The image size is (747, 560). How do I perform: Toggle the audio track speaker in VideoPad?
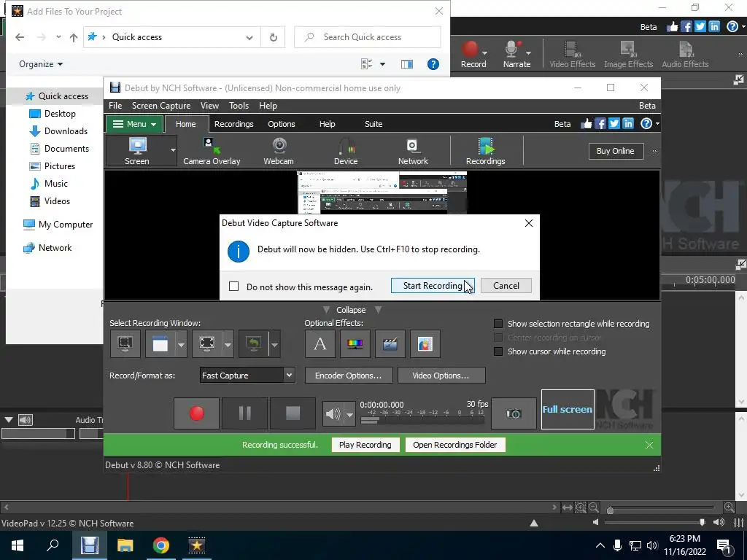click(x=26, y=420)
